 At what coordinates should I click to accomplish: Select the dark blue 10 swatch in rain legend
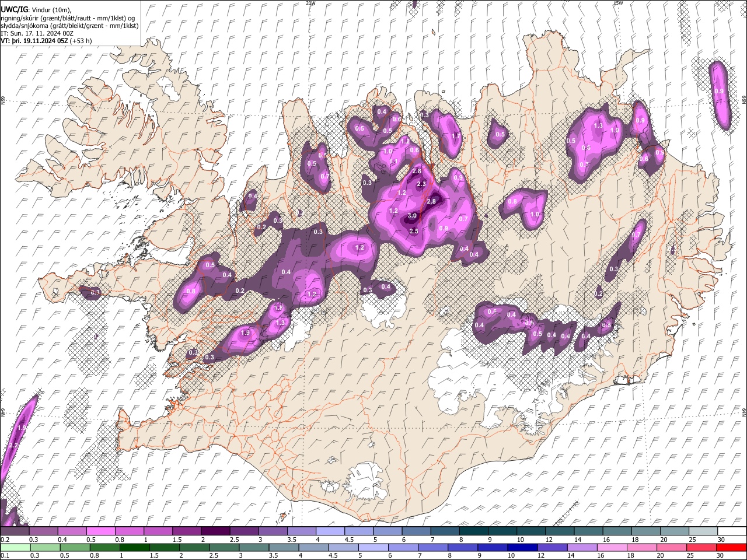pos(523,548)
